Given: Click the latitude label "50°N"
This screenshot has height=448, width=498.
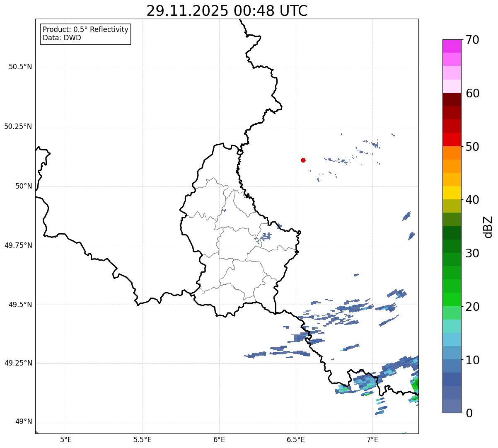Looking at the screenshot, I should pos(24,186).
